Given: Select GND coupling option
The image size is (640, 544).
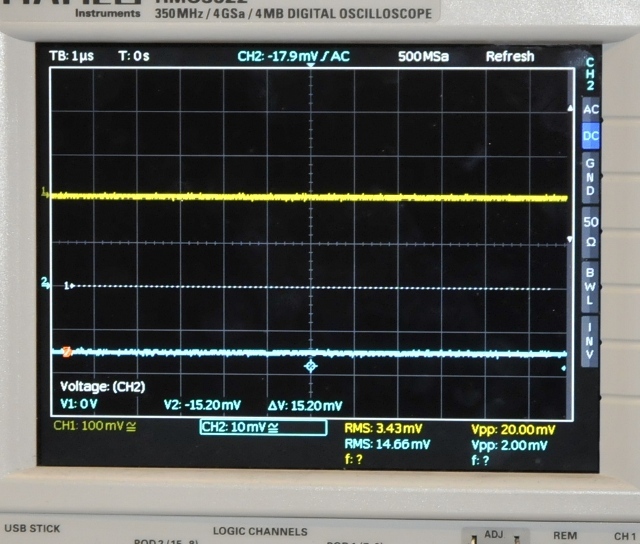Looking at the screenshot, I should click(590, 177).
